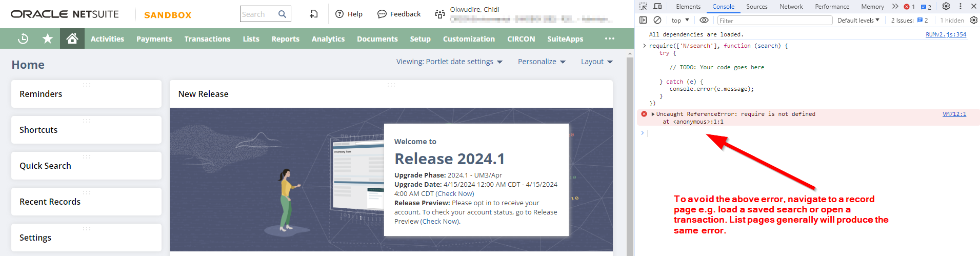Click the drag handle on Reminders portlet
980x256 pixels.
click(87, 85)
